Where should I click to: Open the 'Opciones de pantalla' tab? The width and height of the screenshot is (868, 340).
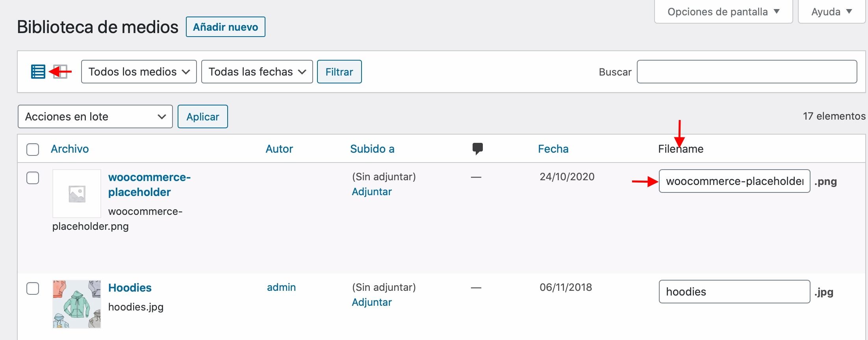[x=723, y=12]
